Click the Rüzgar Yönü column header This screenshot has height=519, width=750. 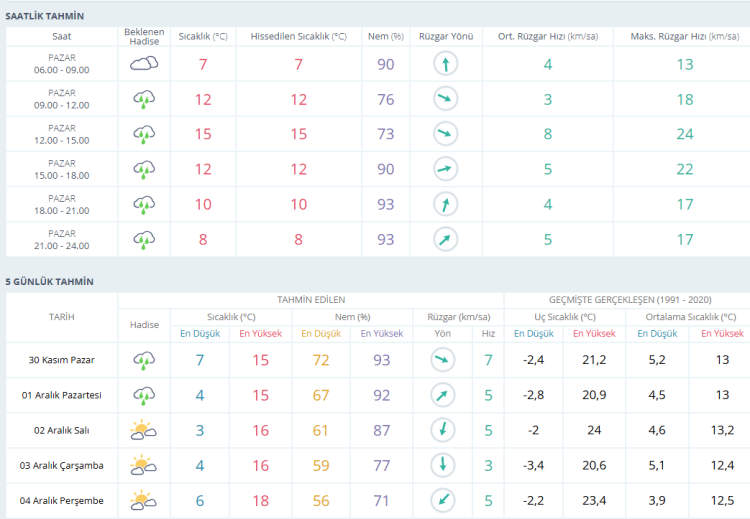point(446,36)
